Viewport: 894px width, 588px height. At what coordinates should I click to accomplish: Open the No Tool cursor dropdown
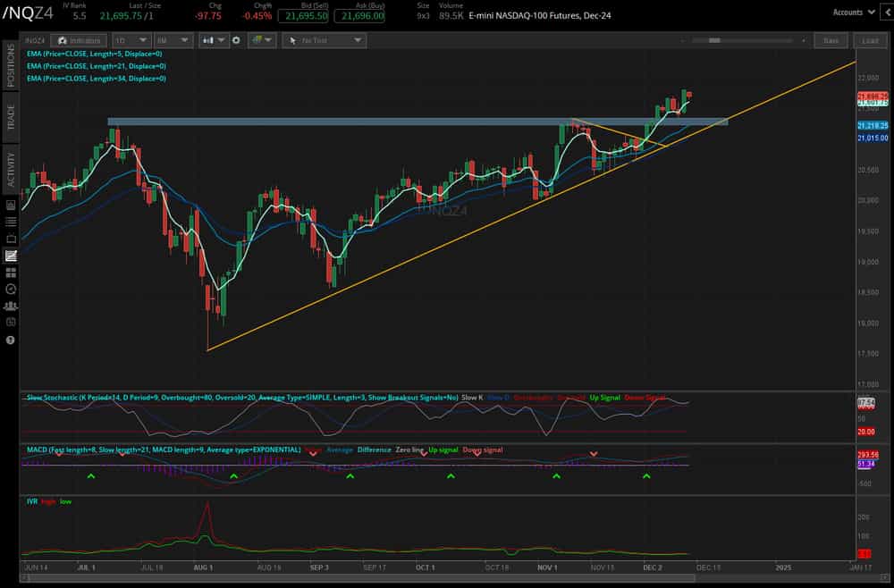coord(324,40)
